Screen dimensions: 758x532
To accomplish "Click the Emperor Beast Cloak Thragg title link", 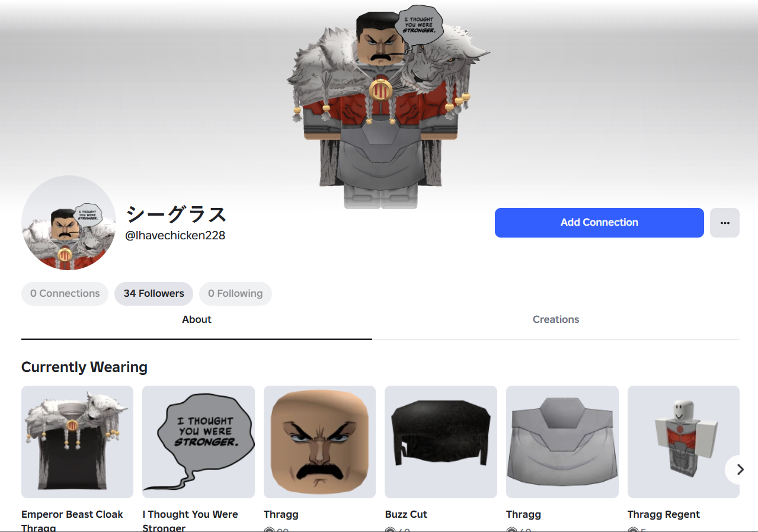I will (x=72, y=521).
